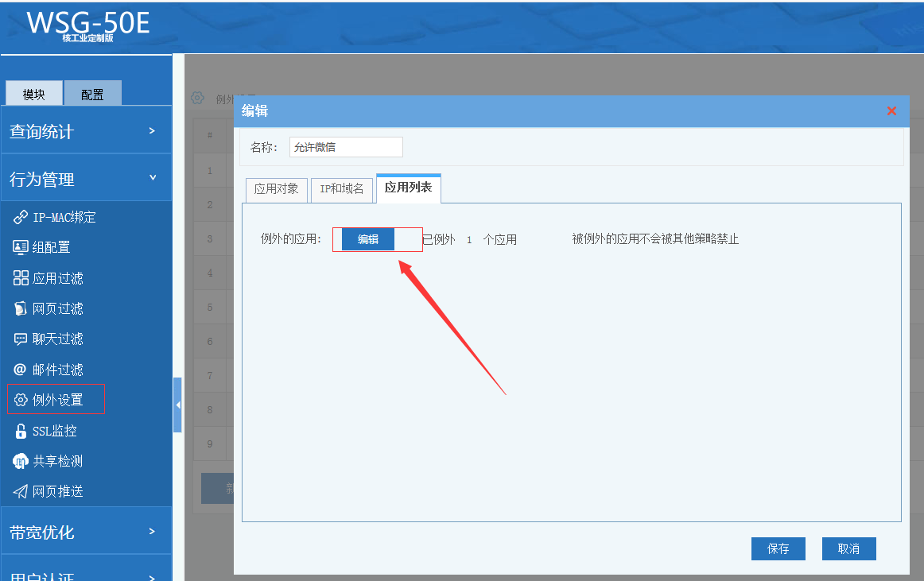Click the 聊天过滤 chat bubble icon
The image size is (924, 581).
pos(21,339)
